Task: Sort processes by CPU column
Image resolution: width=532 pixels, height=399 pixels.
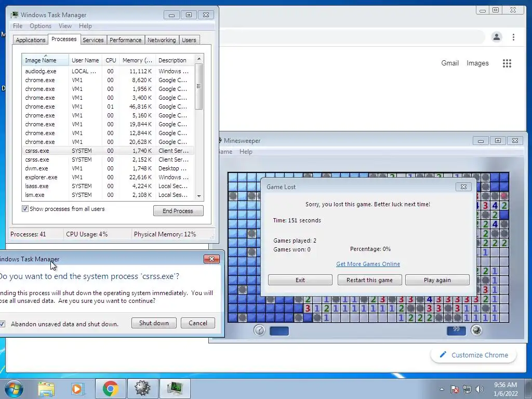Action: coord(111,60)
